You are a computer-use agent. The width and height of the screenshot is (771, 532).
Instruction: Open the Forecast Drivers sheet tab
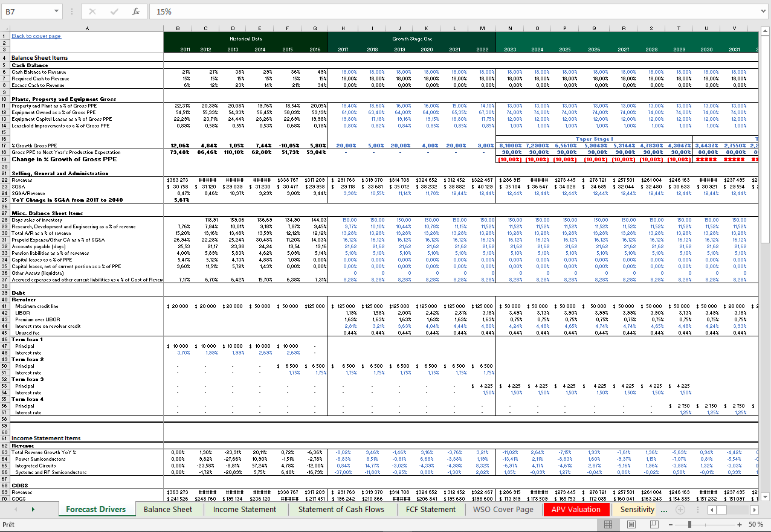pyautogui.click(x=96, y=509)
